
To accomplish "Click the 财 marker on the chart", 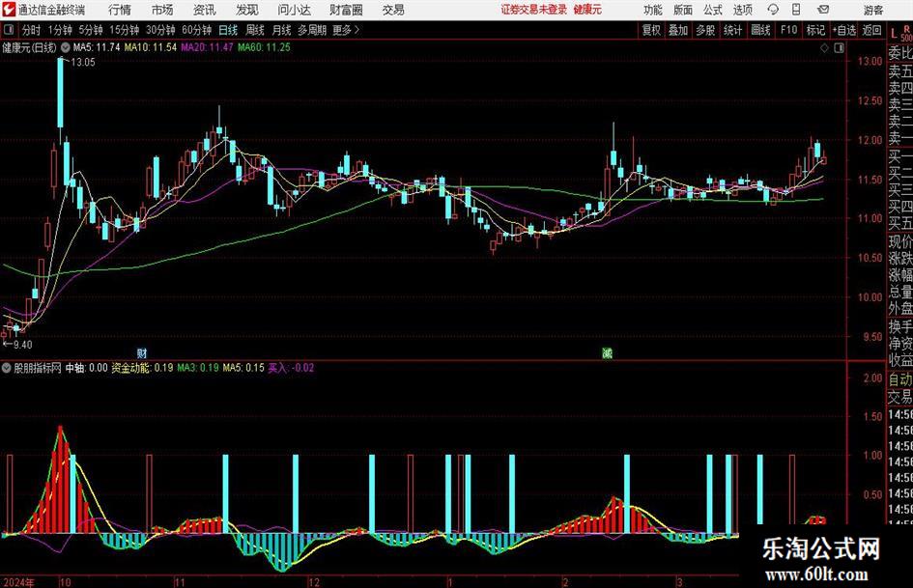I will (141, 352).
